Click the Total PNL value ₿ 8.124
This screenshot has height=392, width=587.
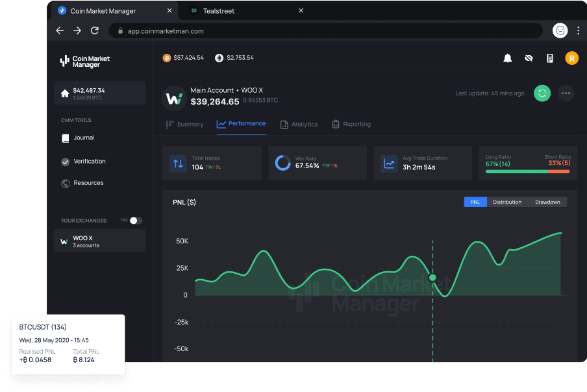pyautogui.click(x=84, y=360)
